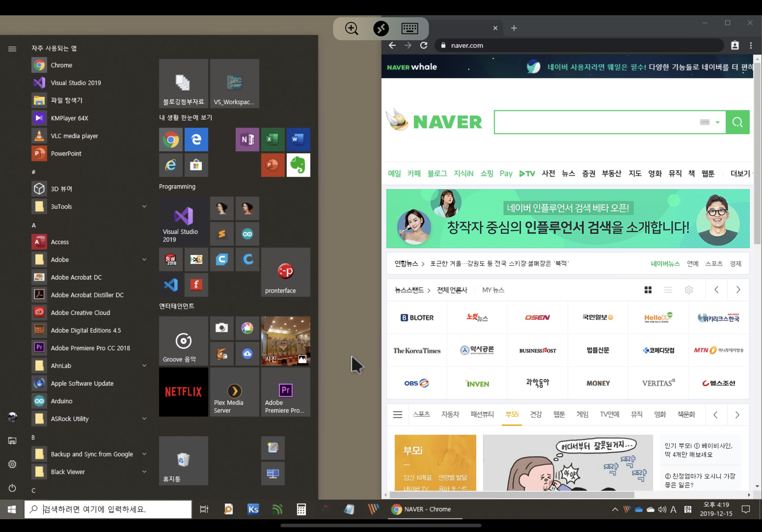Screen dimensions: 762x532
Task: Launch Plex Media Server tile
Action: [x=234, y=392]
